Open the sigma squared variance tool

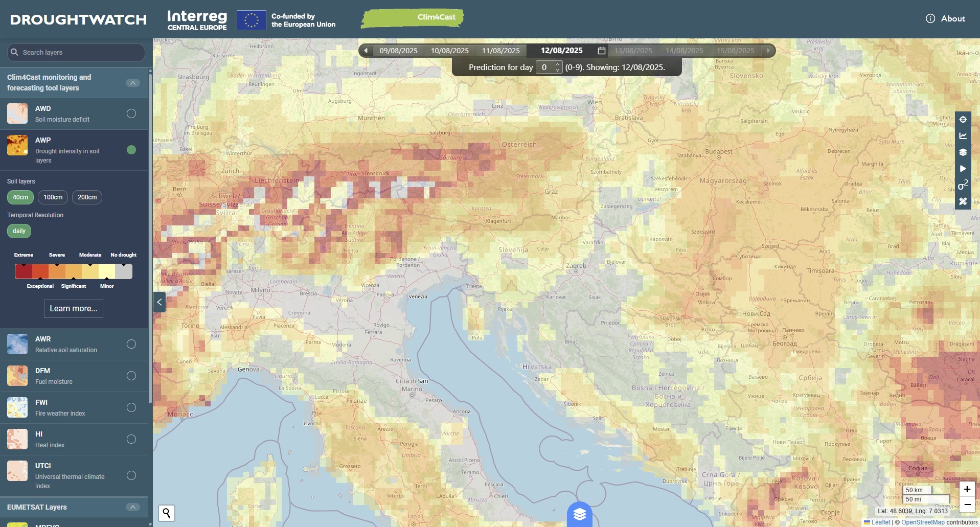pos(963,185)
